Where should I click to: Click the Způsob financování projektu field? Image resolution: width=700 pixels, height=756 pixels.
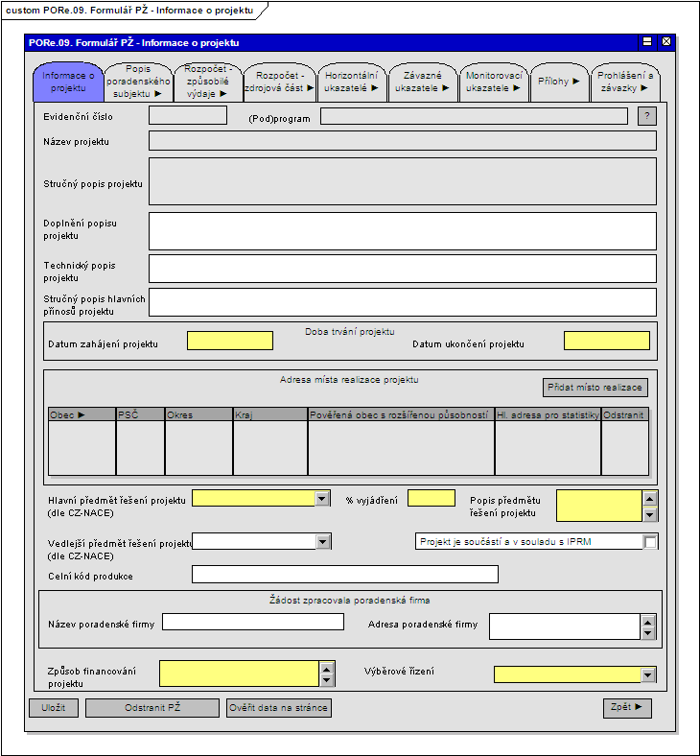239,673
